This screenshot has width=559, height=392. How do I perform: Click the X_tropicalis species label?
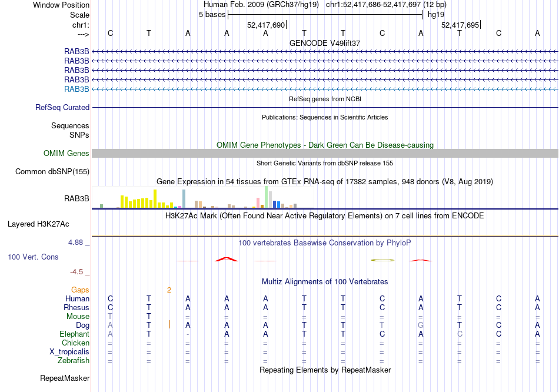click(69, 352)
